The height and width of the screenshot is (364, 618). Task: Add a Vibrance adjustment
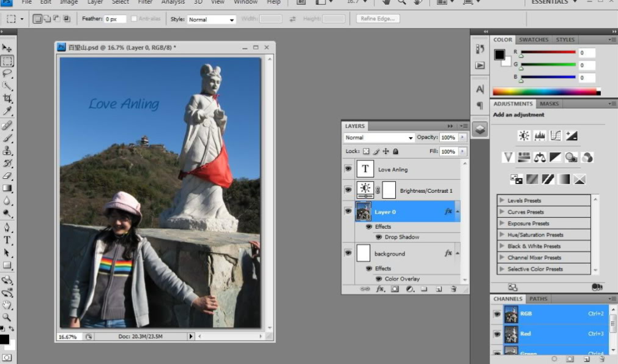click(x=508, y=158)
